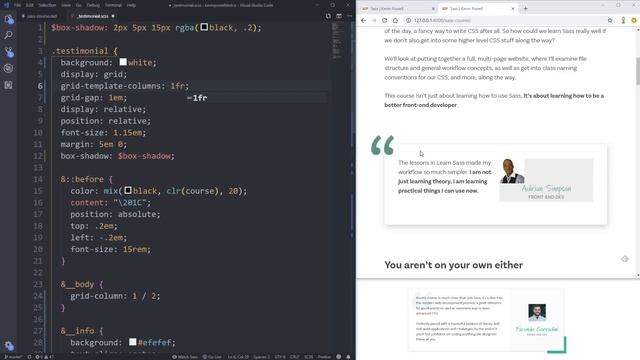Click Watch Sass in the status bar
This screenshot has width=640, height=360.
point(185,357)
